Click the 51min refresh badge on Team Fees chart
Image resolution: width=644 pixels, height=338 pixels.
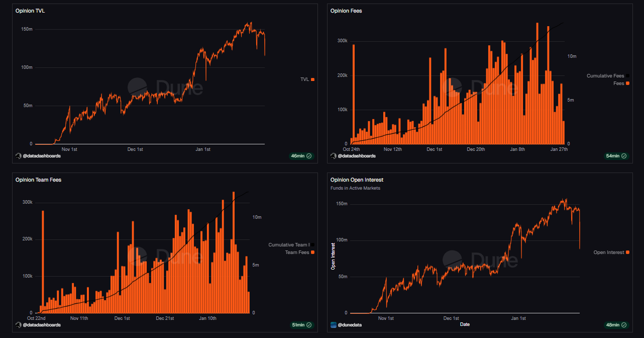[x=302, y=325]
